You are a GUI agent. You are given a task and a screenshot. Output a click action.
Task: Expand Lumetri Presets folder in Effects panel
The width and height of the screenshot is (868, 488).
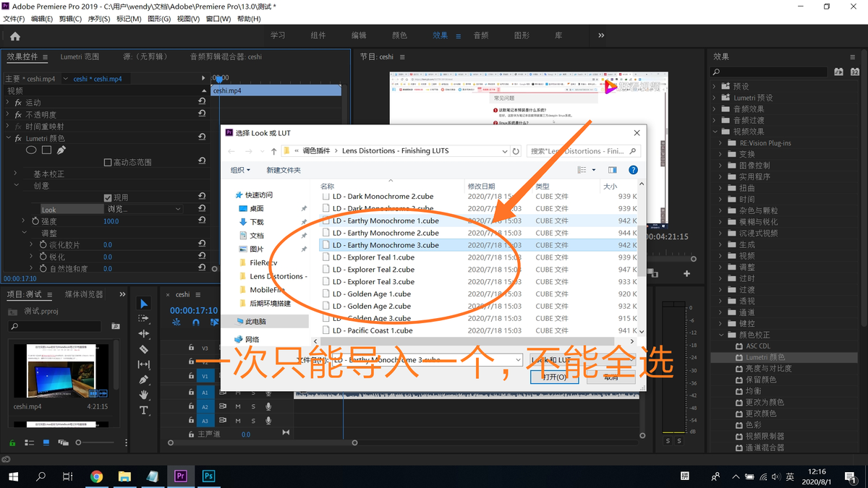tap(715, 98)
